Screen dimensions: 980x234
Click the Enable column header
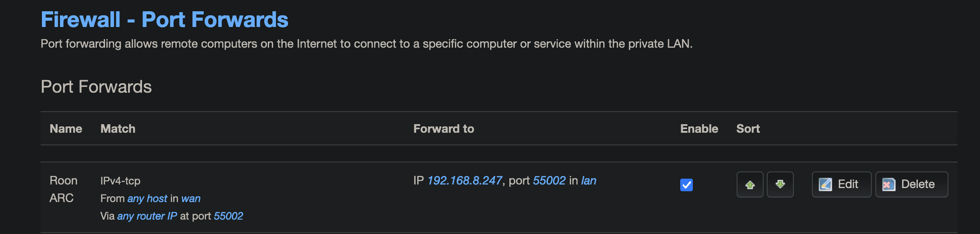[x=699, y=129]
